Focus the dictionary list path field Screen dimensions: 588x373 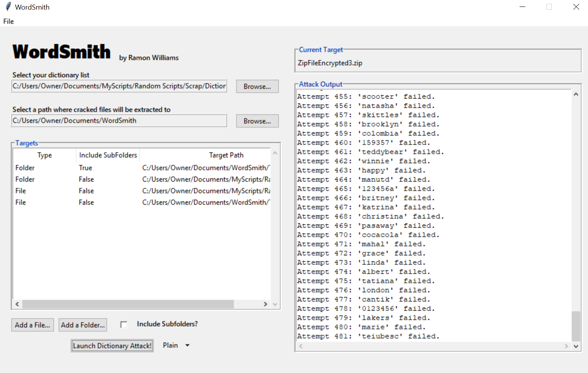click(119, 86)
